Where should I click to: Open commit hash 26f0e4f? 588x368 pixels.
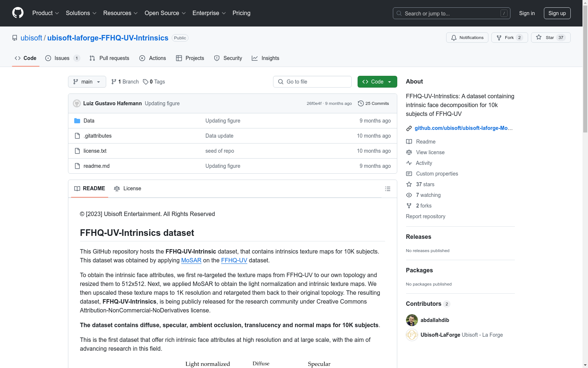pyautogui.click(x=314, y=103)
